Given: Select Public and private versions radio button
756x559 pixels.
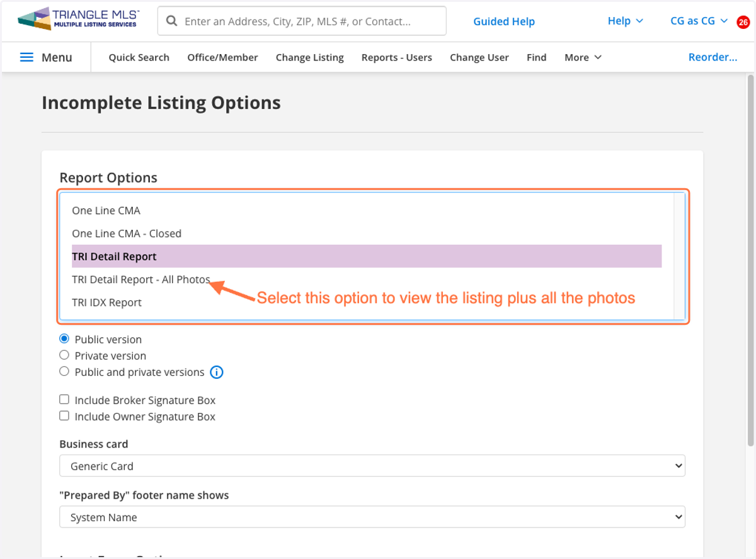Looking at the screenshot, I should 64,371.
